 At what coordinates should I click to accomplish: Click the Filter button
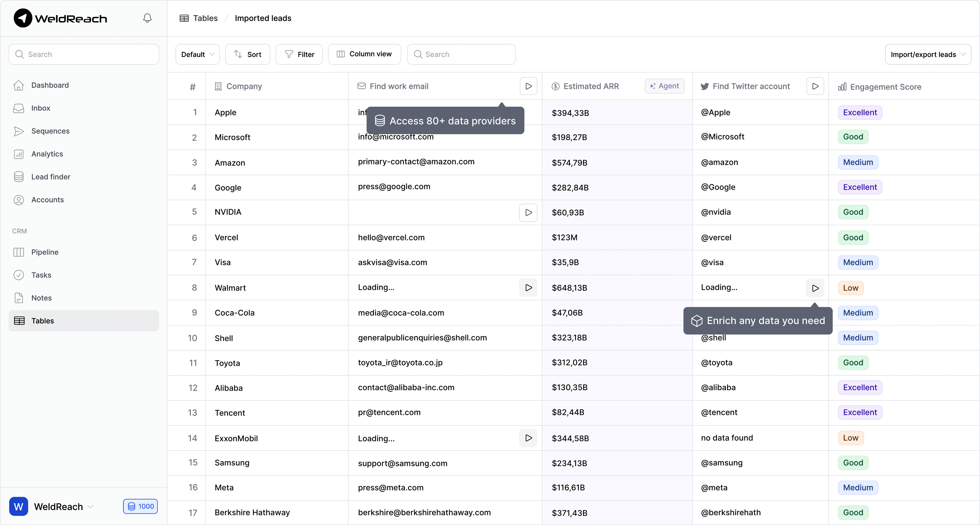[299, 54]
